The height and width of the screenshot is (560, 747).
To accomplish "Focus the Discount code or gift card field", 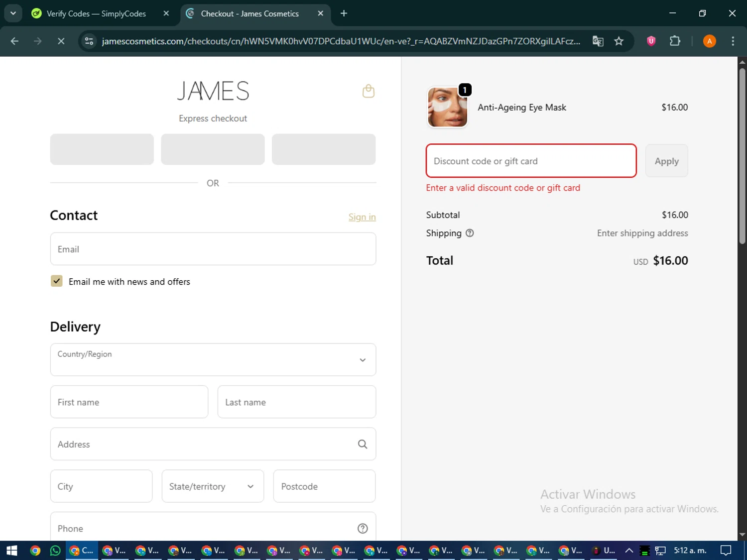I will [x=531, y=161].
